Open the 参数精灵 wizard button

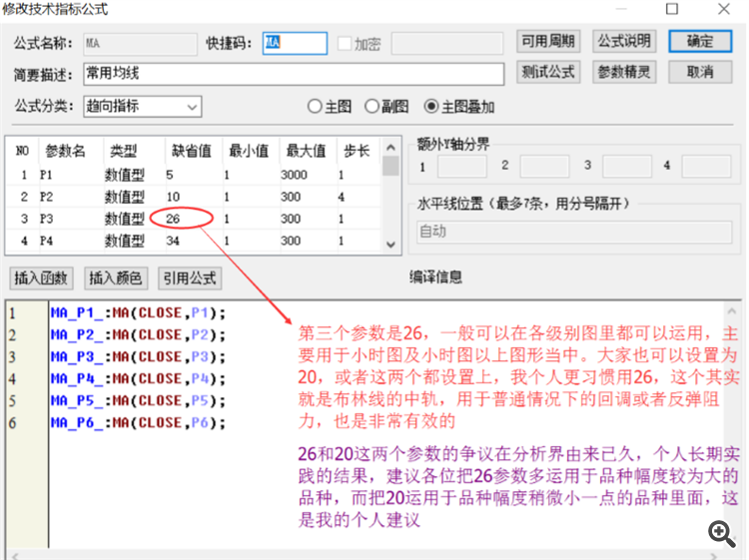[x=624, y=72]
